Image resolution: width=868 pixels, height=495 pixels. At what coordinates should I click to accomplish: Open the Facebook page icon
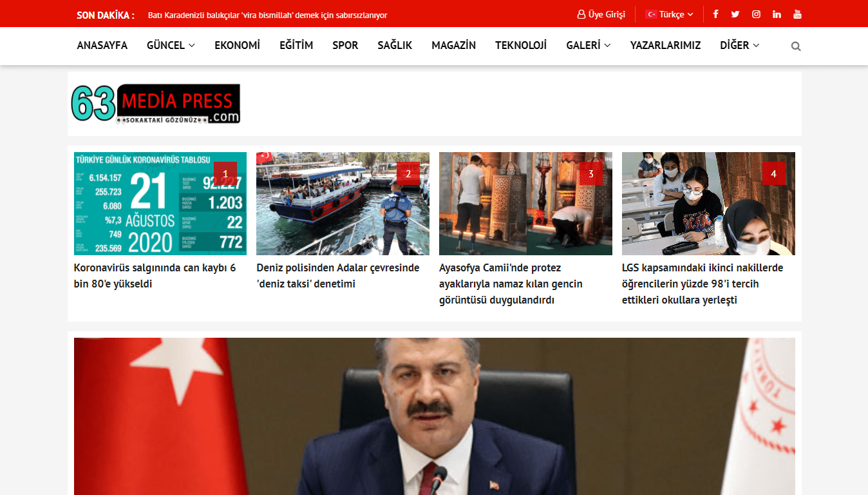click(715, 14)
